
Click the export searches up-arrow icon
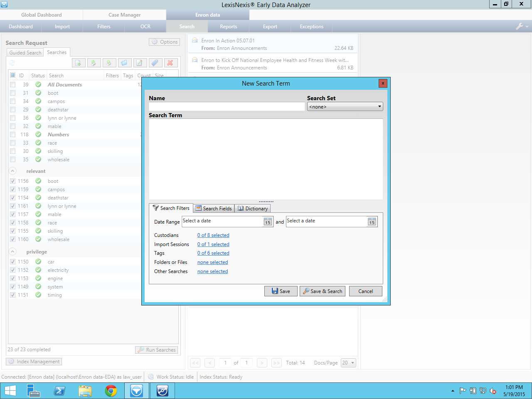point(109,63)
